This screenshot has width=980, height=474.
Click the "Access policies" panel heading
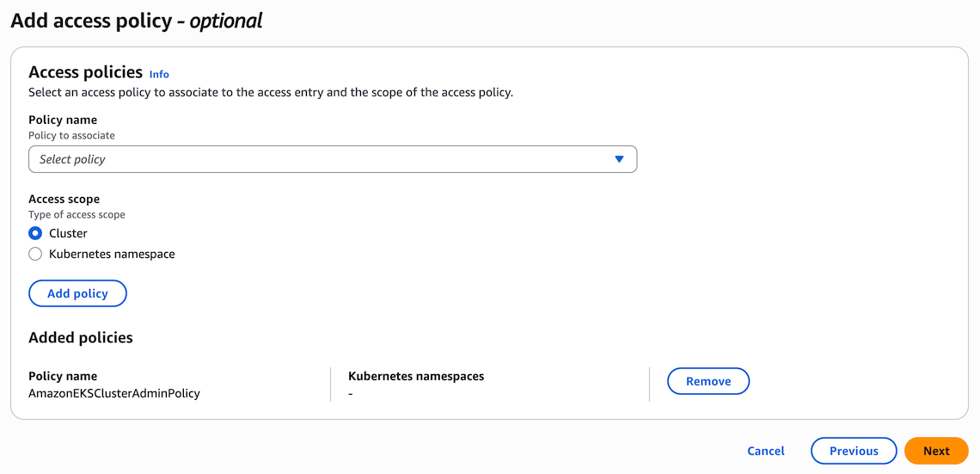(85, 72)
